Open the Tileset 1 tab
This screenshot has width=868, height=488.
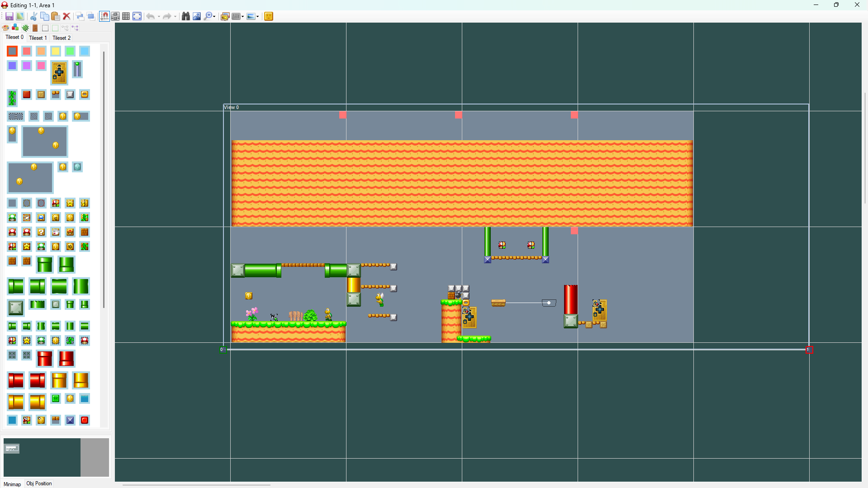click(38, 38)
